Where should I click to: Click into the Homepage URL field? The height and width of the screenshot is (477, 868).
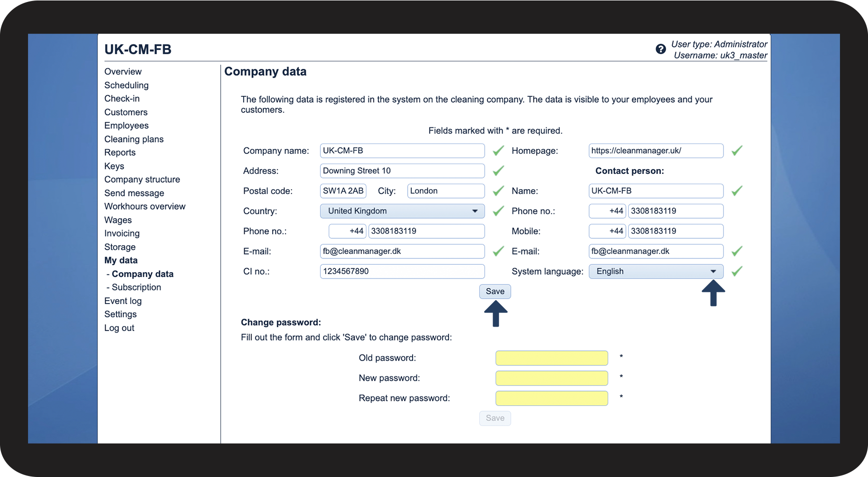655,151
